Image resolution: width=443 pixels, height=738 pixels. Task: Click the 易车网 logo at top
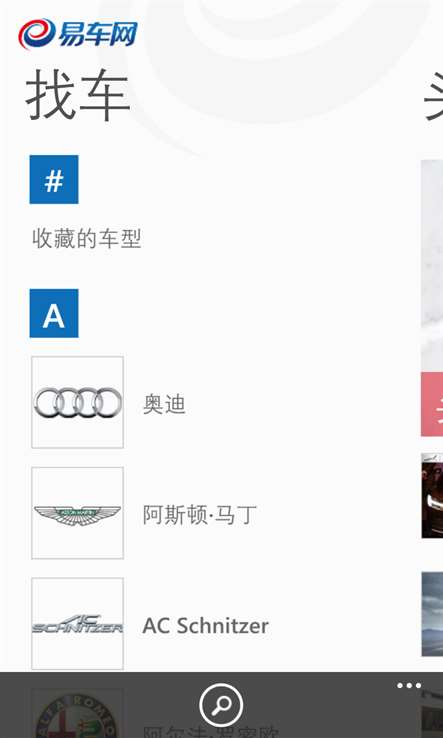pos(78,34)
